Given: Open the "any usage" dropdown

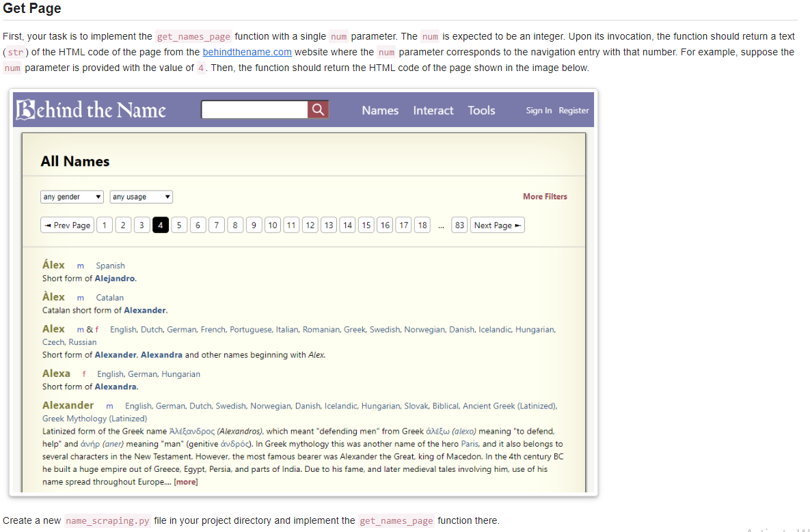Looking at the screenshot, I should click(141, 197).
